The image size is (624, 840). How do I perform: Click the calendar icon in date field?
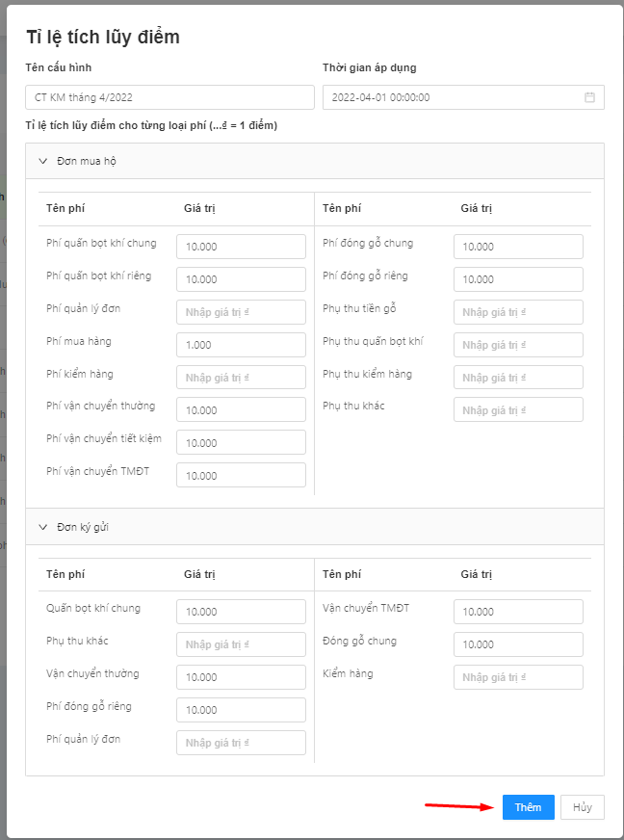589,97
